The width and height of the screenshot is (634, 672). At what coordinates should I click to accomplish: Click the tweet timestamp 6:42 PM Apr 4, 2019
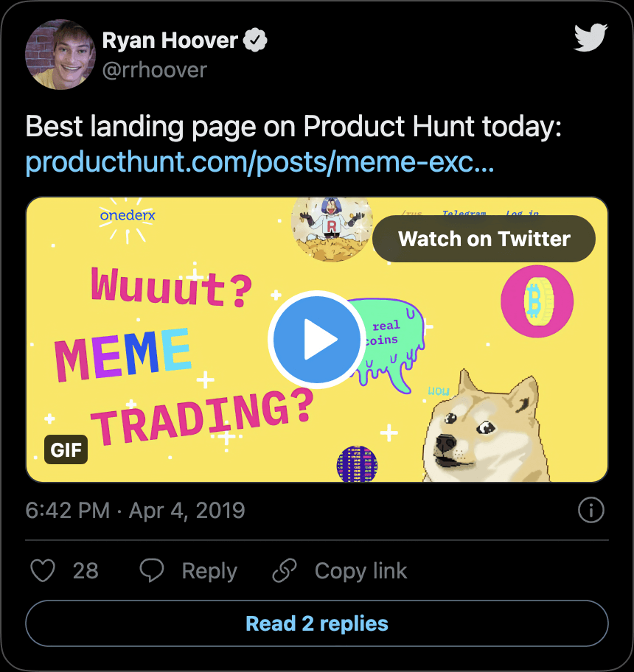click(135, 511)
